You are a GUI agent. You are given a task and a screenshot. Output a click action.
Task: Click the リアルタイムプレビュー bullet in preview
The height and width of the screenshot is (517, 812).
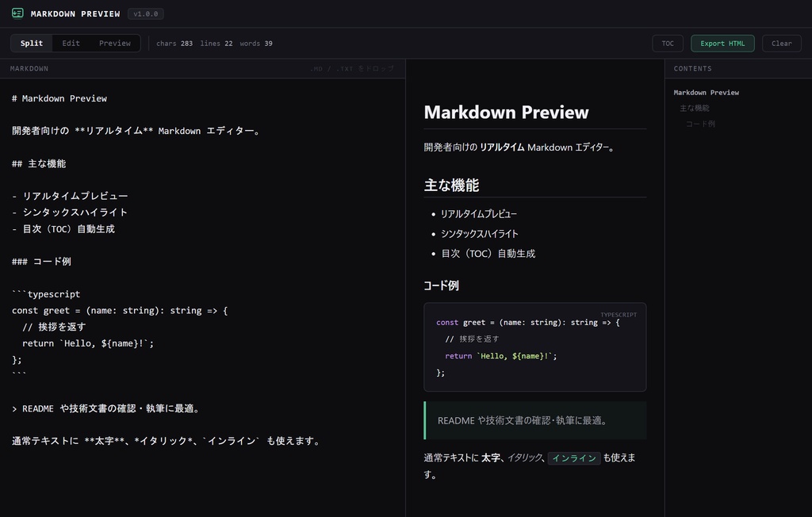click(x=479, y=214)
